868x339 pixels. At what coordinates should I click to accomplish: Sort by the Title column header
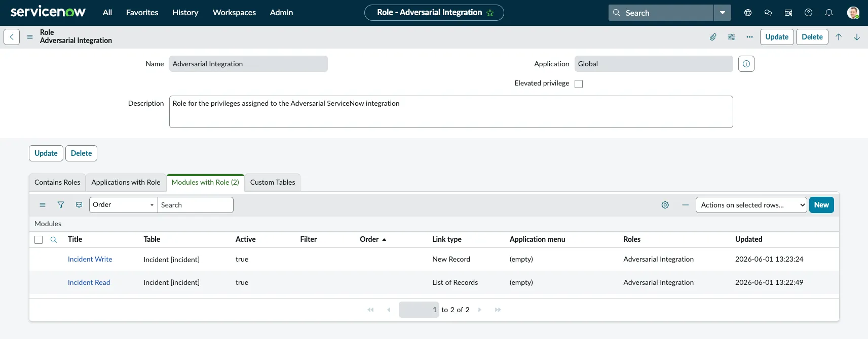pyautogui.click(x=75, y=239)
